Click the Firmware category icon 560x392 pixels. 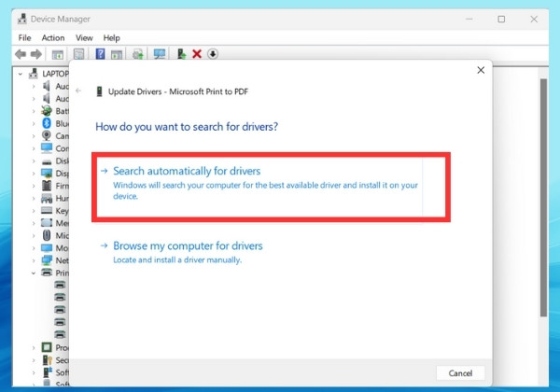coord(47,186)
